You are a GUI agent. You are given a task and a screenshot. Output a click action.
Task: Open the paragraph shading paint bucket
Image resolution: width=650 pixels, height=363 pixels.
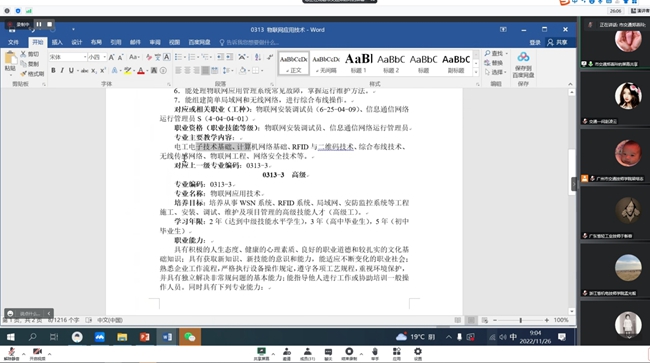(243, 71)
